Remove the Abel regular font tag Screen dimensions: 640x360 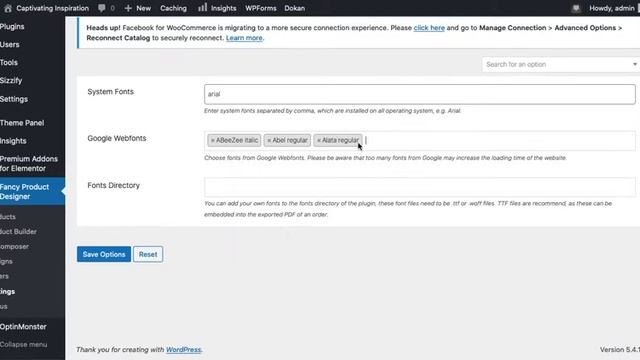point(269,140)
